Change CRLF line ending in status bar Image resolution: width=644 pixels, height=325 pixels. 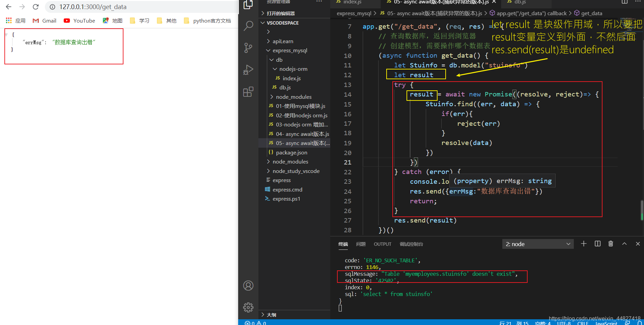tap(583, 323)
